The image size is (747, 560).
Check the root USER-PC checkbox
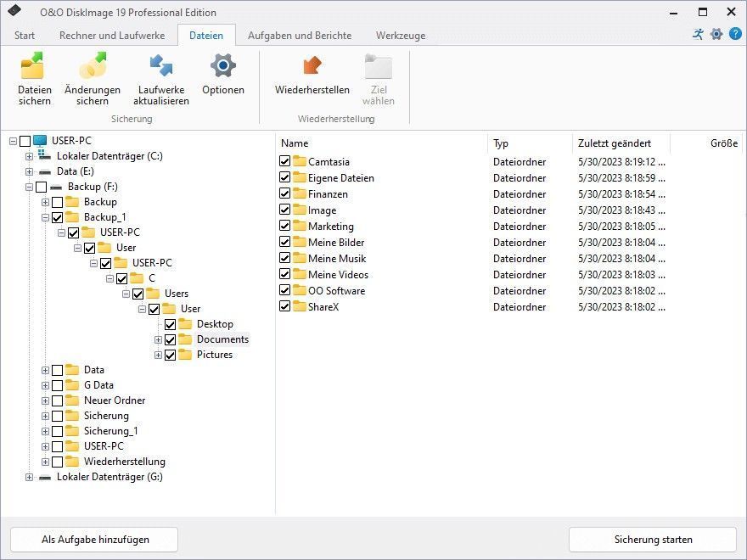tap(25, 141)
